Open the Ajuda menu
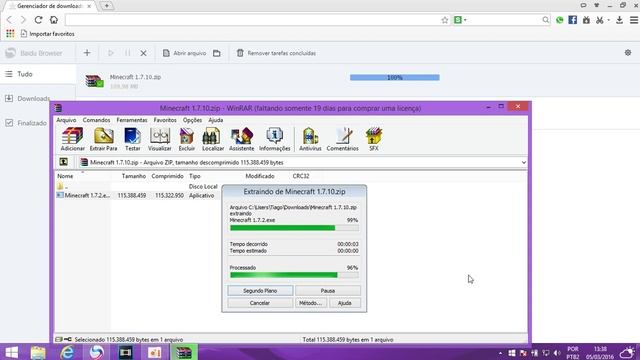The image size is (640, 360). [x=216, y=120]
